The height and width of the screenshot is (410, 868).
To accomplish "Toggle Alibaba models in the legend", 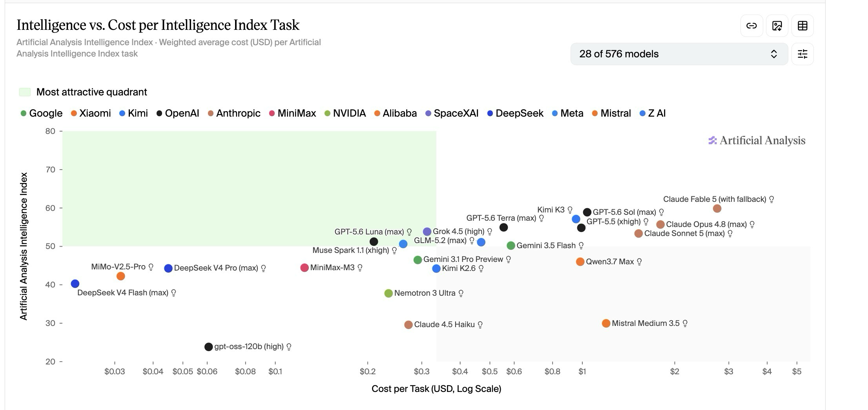I will pos(396,113).
